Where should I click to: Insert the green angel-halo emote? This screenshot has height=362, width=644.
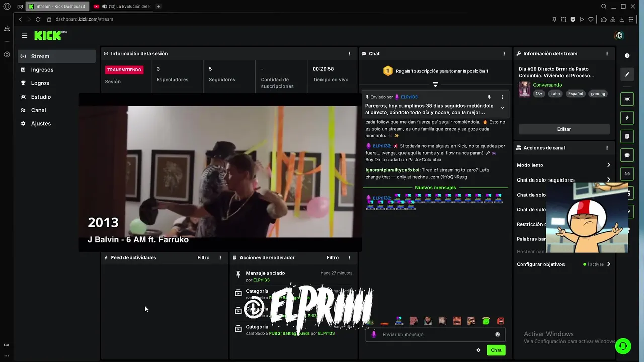[x=486, y=321]
